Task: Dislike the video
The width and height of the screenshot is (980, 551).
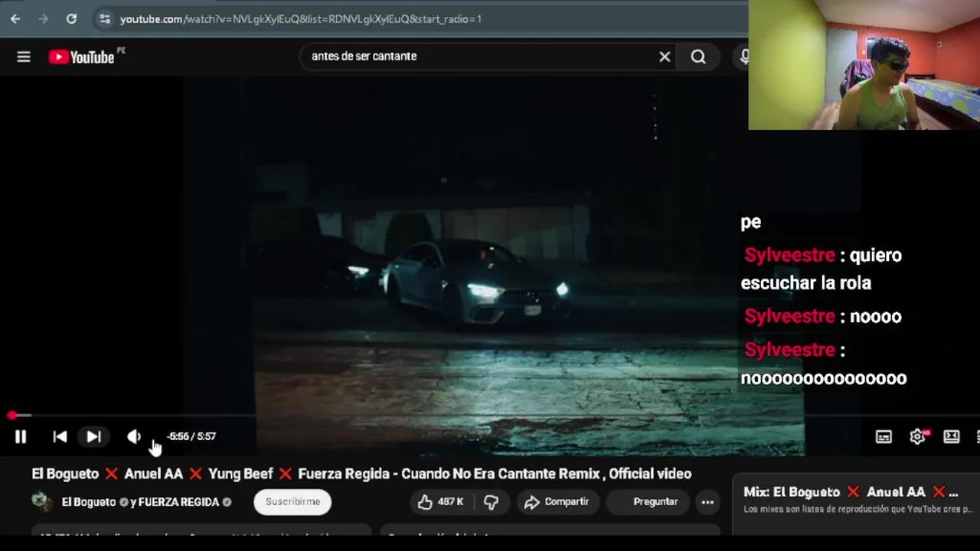Action: click(492, 502)
